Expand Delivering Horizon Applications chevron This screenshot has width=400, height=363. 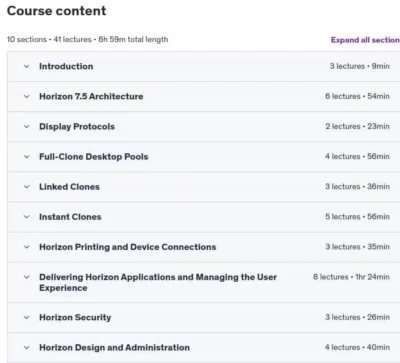[x=27, y=277]
